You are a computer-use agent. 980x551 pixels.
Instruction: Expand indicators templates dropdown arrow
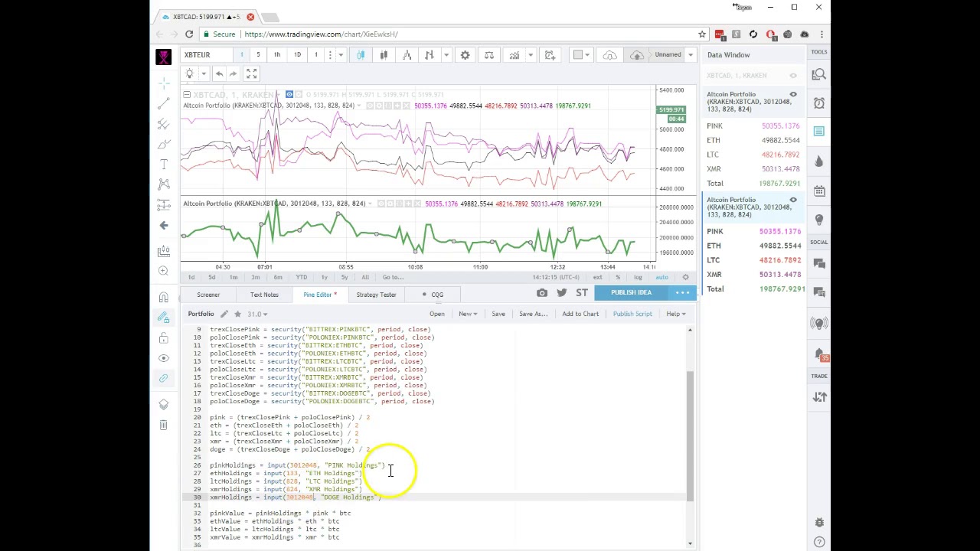pos(530,55)
